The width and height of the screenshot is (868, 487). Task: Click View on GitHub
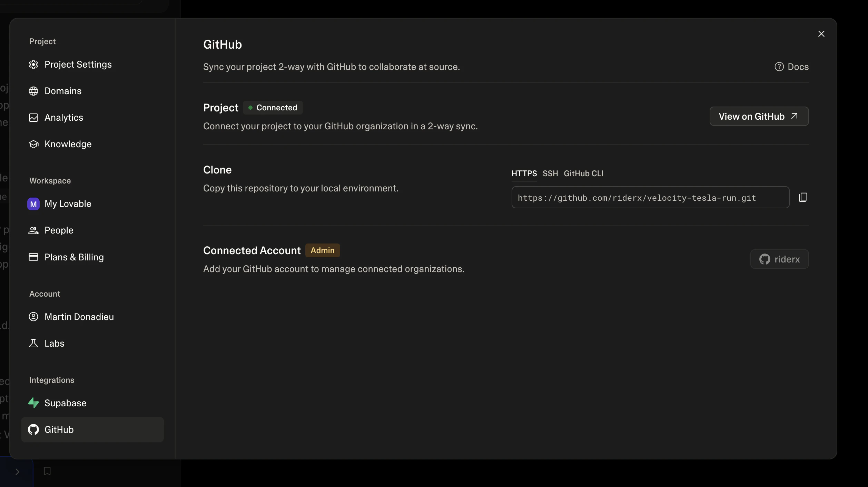point(759,116)
